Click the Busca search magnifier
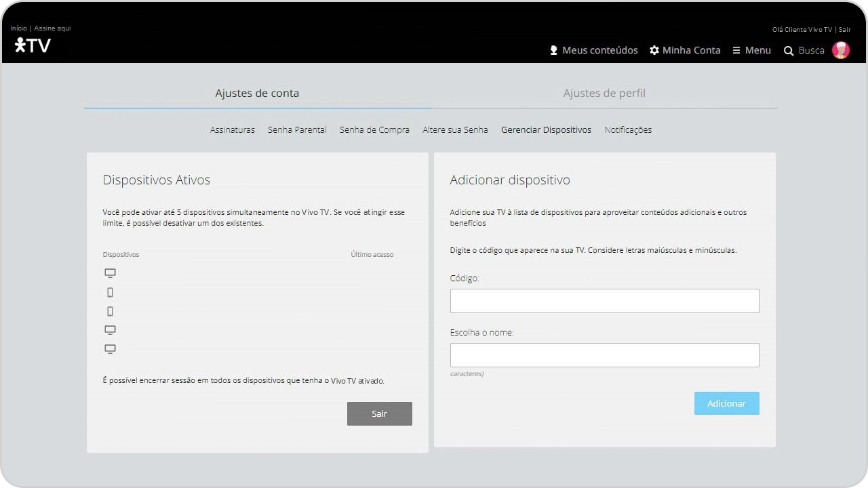The image size is (868, 488). 789,51
